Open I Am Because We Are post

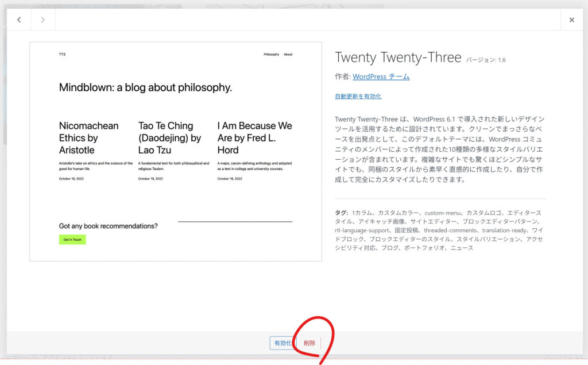pos(254,138)
